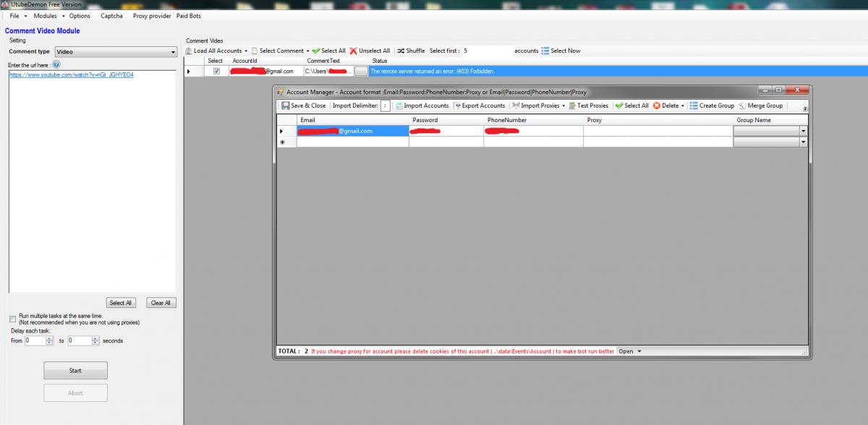Image resolution: width=868 pixels, height=425 pixels.
Task: Open Group Name dropdown in new empty row
Action: click(x=803, y=142)
